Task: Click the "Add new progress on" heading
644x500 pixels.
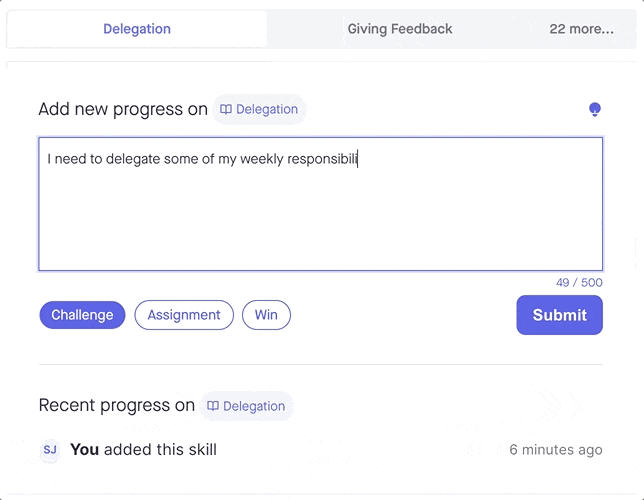Action: 122,110
